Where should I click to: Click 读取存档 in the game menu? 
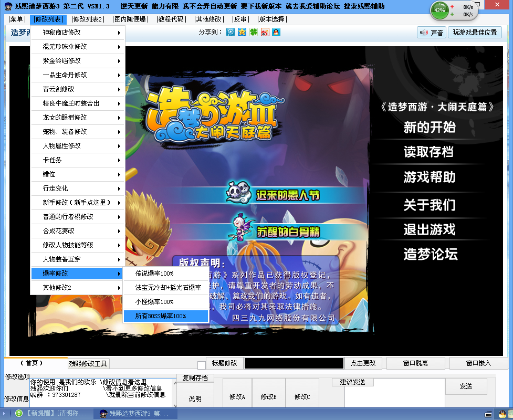click(428, 152)
